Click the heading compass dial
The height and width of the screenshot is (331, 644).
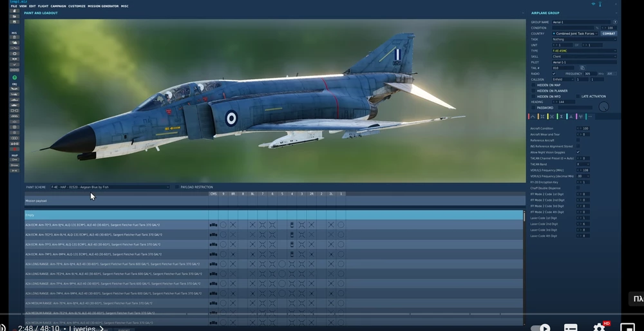tap(603, 107)
